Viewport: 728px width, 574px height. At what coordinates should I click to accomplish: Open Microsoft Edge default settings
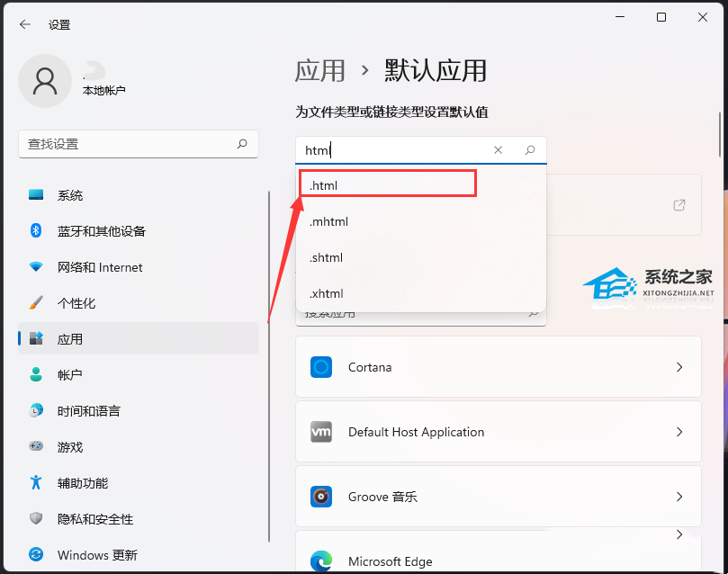pyautogui.click(x=499, y=552)
